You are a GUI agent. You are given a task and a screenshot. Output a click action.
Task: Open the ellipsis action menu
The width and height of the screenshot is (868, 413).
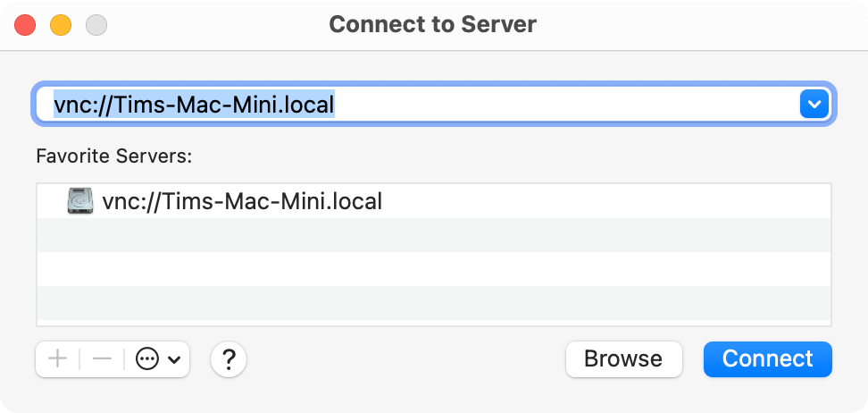point(157,359)
